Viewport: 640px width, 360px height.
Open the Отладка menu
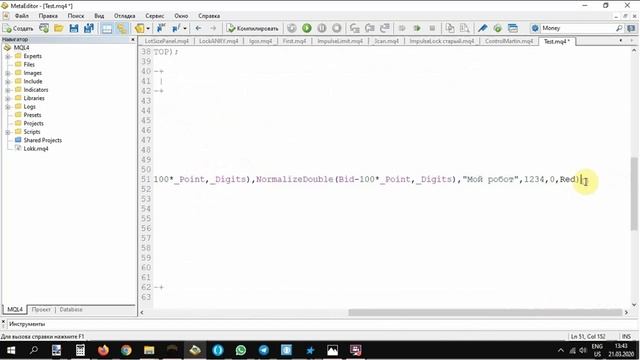tap(124, 16)
